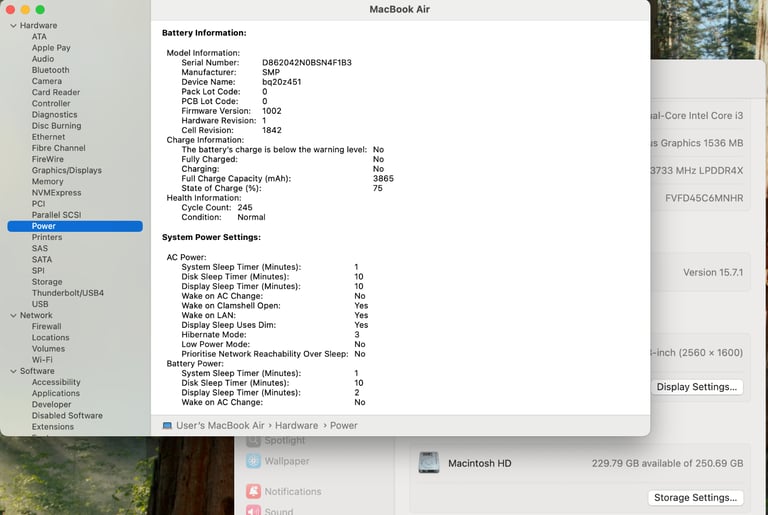Click the Cycle Count value 245
The width and height of the screenshot is (768, 515).
click(x=245, y=208)
